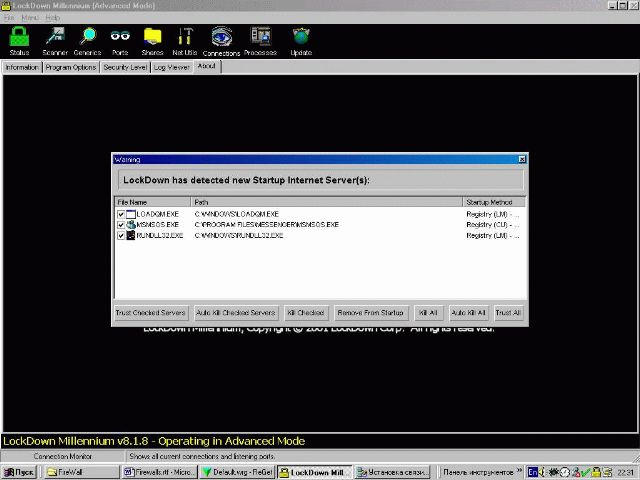Select C:\WINDOWS\LOADQM.EXE path text
The height and width of the screenshot is (480, 640).
pos(237,214)
